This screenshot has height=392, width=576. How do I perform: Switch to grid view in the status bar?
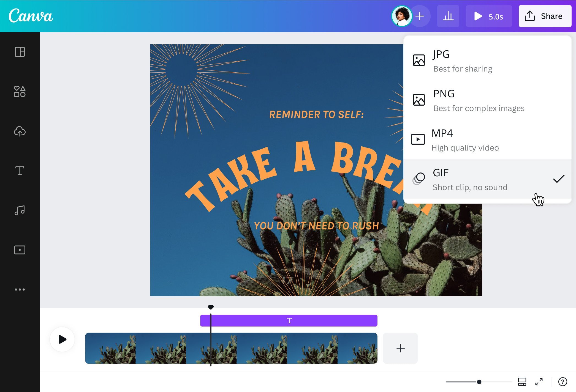point(522,382)
